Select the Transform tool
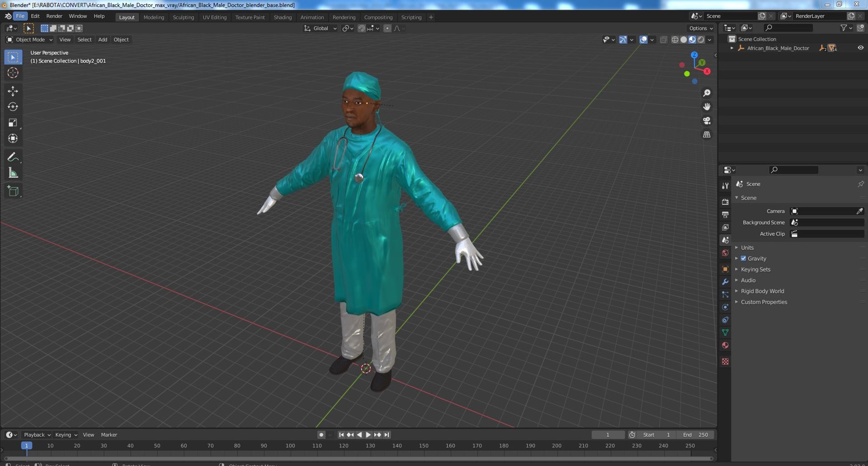Viewport: 868px width, 466px height. tap(13, 138)
